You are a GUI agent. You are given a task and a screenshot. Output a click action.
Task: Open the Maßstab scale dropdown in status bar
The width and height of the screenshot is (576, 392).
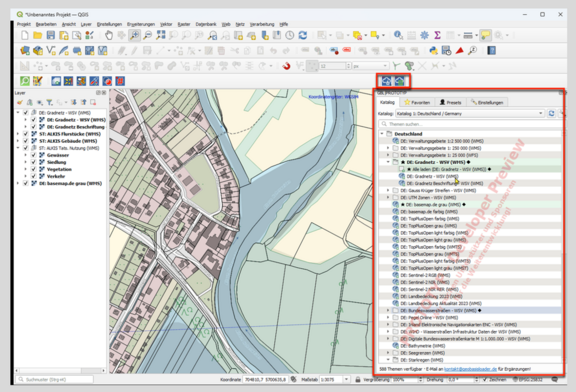click(x=346, y=380)
